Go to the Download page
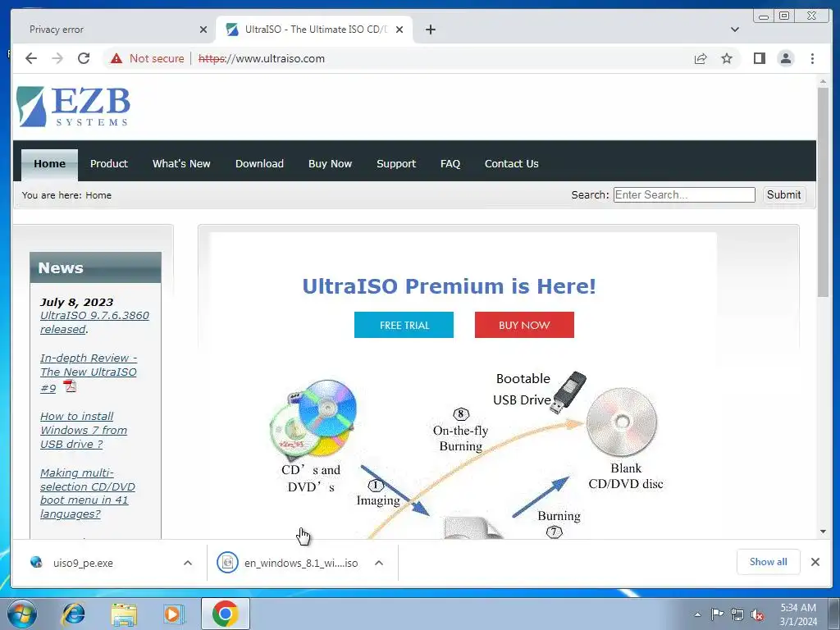 pyautogui.click(x=259, y=164)
